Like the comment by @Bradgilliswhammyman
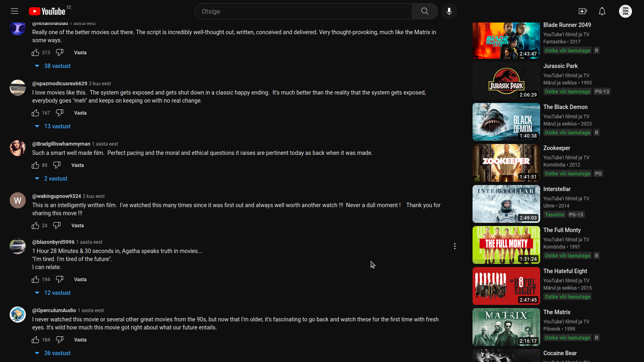Image resolution: width=644 pixels, height=362 pixels. pyautogui.click(x=35, y=165)
